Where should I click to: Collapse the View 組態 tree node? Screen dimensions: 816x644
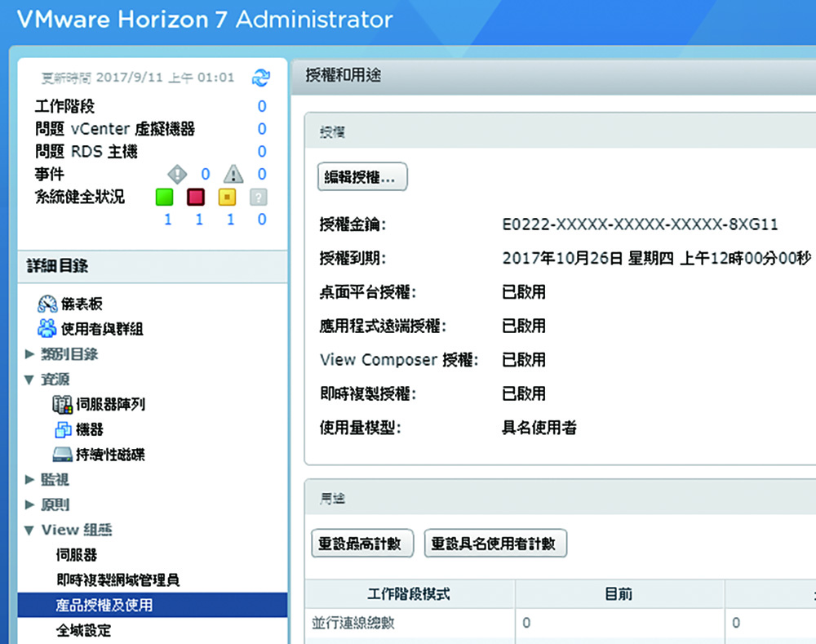tap(29, 530)
